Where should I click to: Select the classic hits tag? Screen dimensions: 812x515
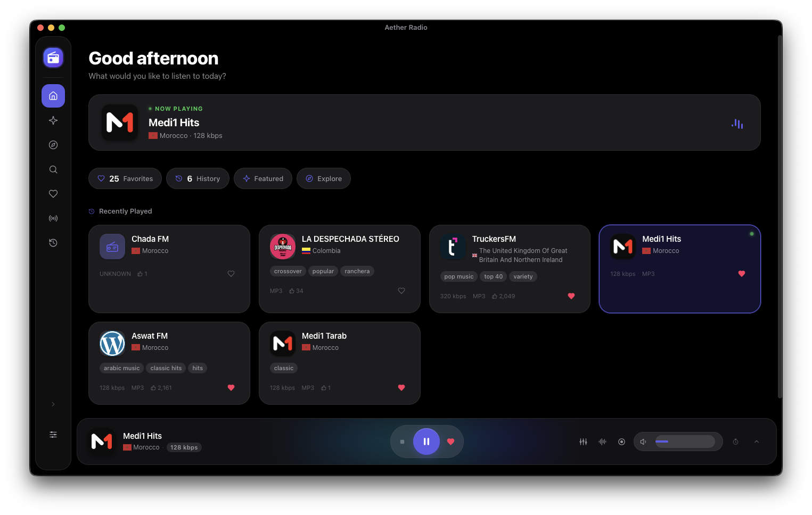[x=166, y=368]
